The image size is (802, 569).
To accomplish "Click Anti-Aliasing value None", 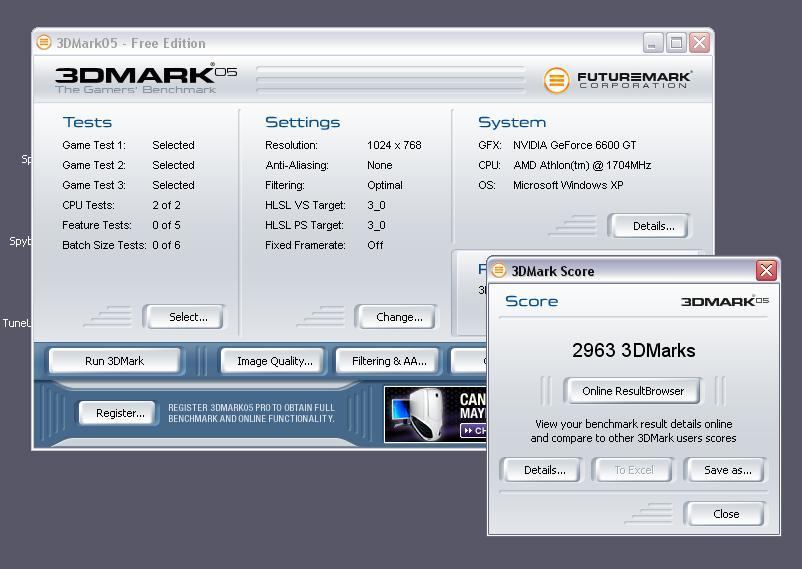I will pos(380,165).
